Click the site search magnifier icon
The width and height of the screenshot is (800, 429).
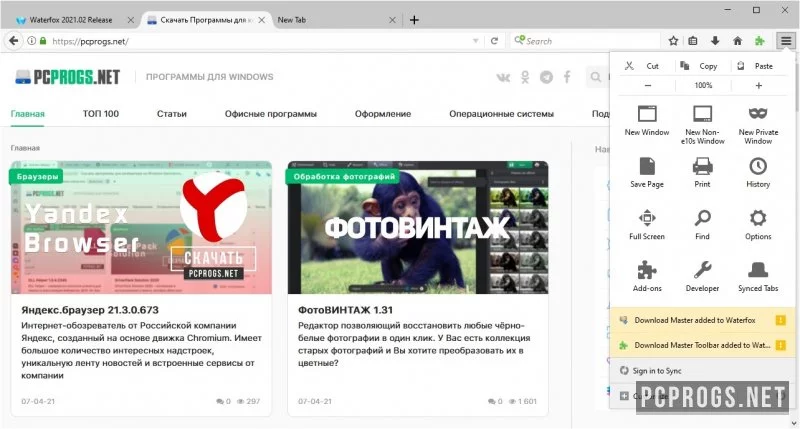[595, 77]
